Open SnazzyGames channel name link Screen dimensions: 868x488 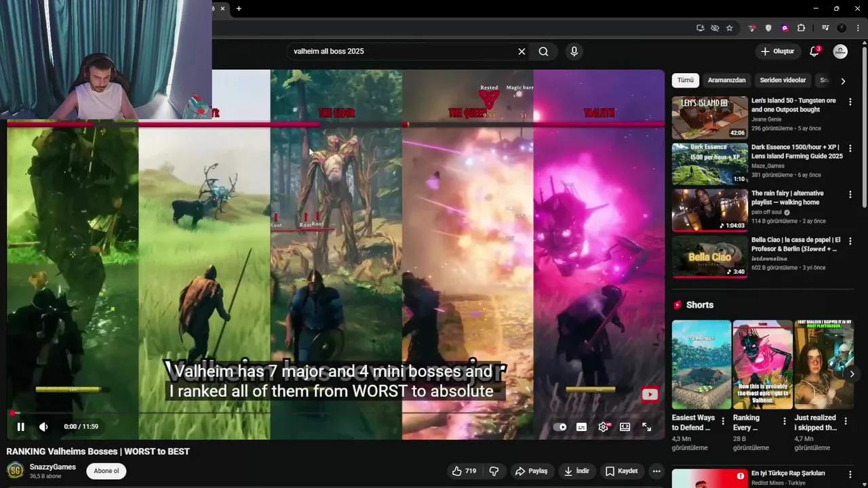53,467
